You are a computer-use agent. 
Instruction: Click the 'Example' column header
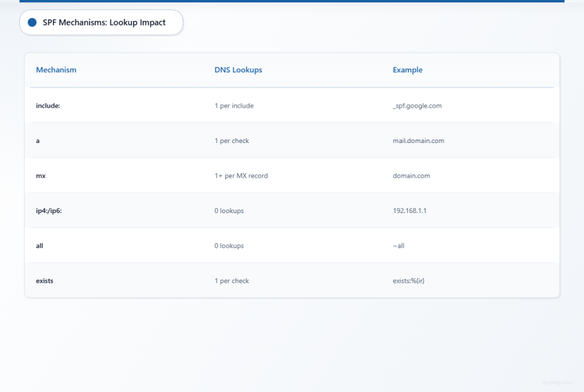click(407, 70)
